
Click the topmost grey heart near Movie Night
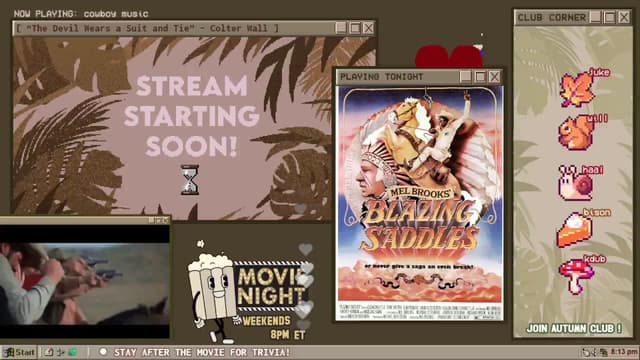[305, 249]
